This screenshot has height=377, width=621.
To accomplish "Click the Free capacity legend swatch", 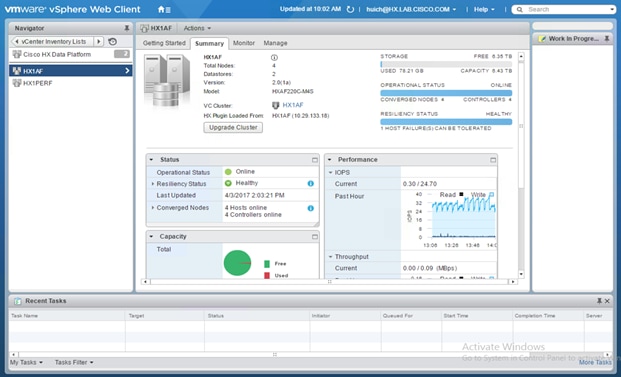I will [267, 264].
